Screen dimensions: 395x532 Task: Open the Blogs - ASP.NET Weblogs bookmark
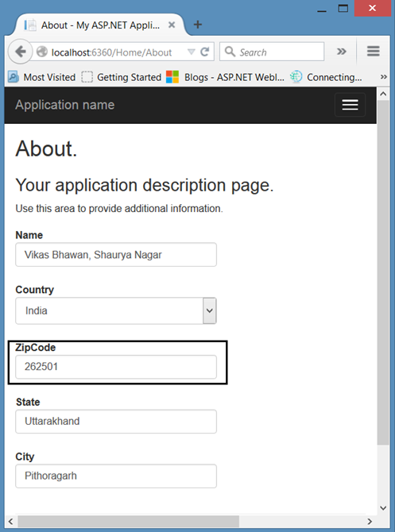click(x=225, y=77)
